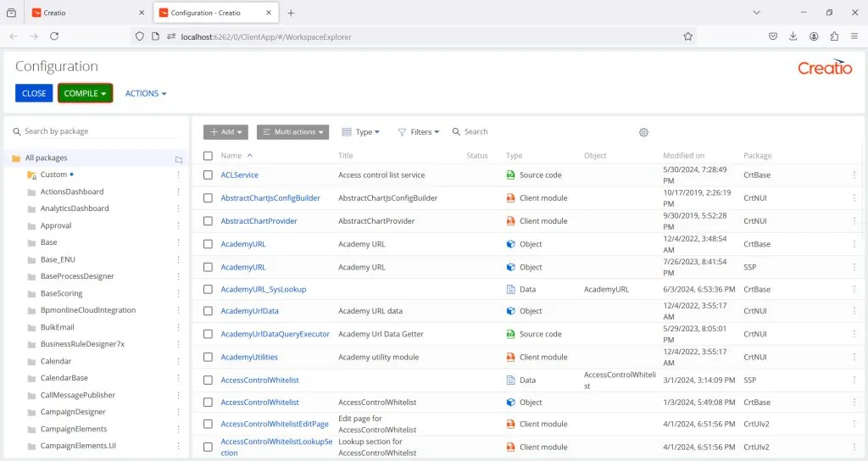Click the Creatio logo
The width and height of the screenshot is (868, 461).
(825, 68)
